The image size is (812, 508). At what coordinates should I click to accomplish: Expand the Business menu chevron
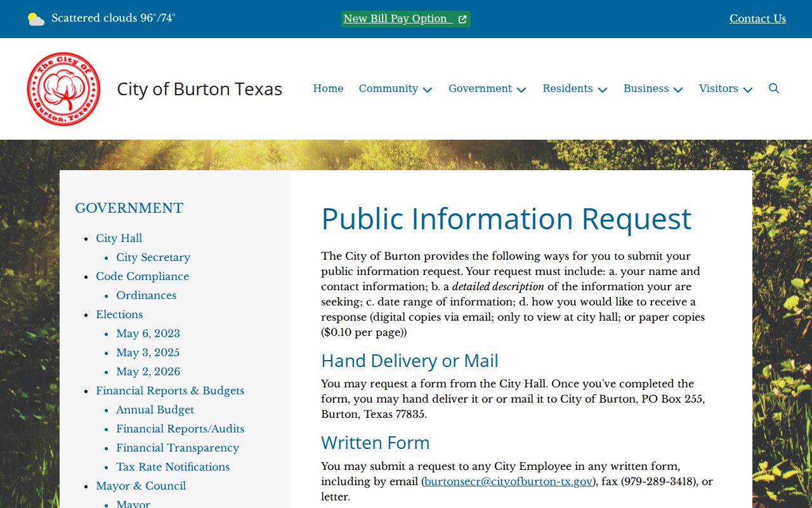point(678,90)
